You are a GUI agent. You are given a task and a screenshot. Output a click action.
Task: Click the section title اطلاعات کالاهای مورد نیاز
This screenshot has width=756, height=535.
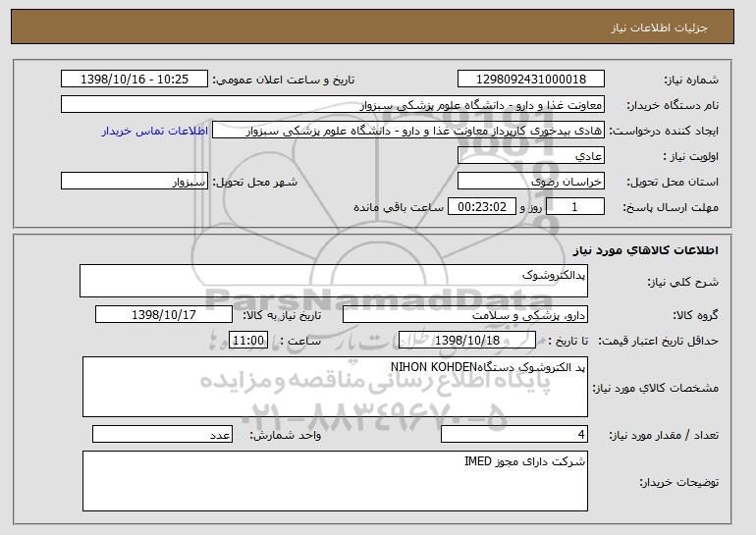[x=646, y=250]
